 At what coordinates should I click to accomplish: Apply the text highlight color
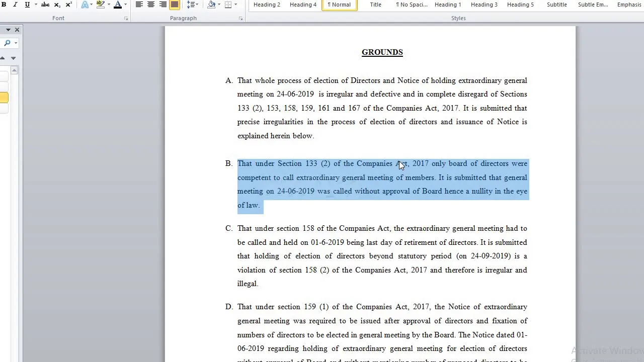coord(100,5)
